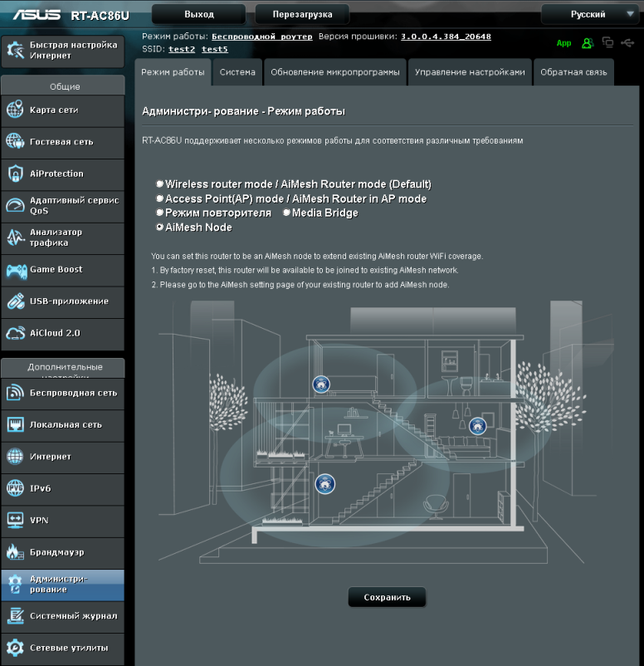This screenshot has width=644, height=666.
Task: Select Access Point(AP) mode radio button
Action: pos(159,198)
